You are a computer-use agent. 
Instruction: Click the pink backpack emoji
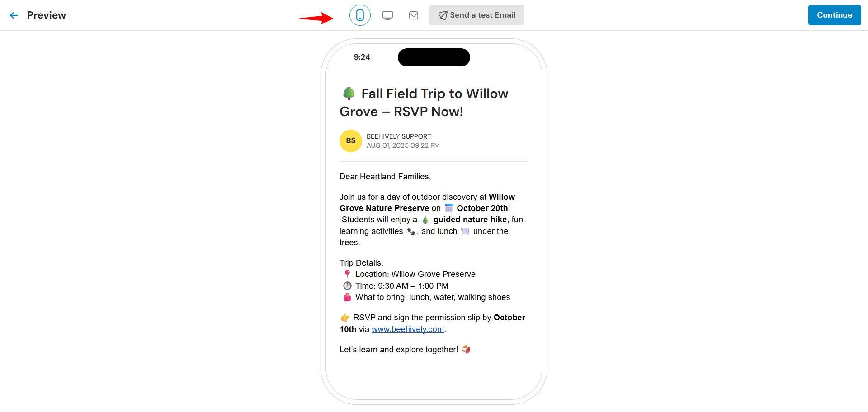tap(347, 297)
